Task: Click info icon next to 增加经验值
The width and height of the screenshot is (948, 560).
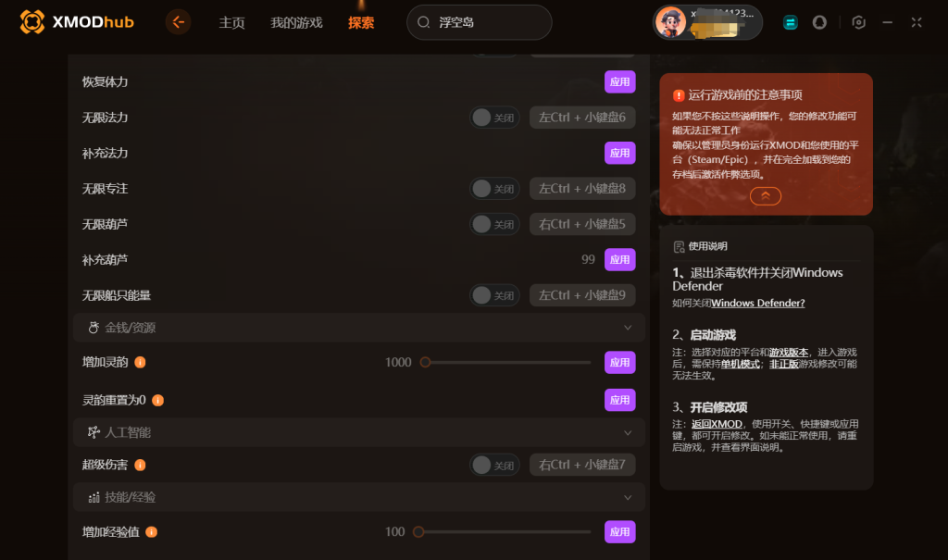Action: pos(152,531)
